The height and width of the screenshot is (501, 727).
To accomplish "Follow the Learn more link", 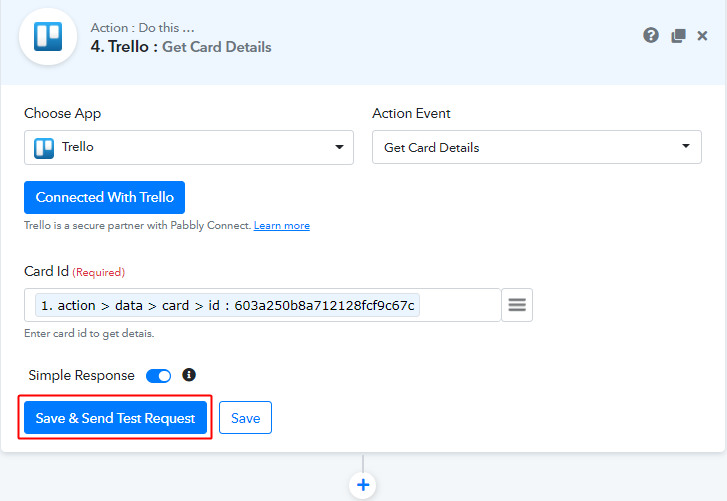I will point(281,226).
